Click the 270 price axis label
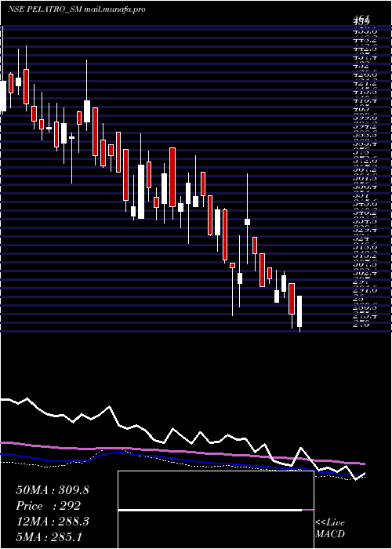Viewport: 392px width, 549px height. tap(362, 325)
